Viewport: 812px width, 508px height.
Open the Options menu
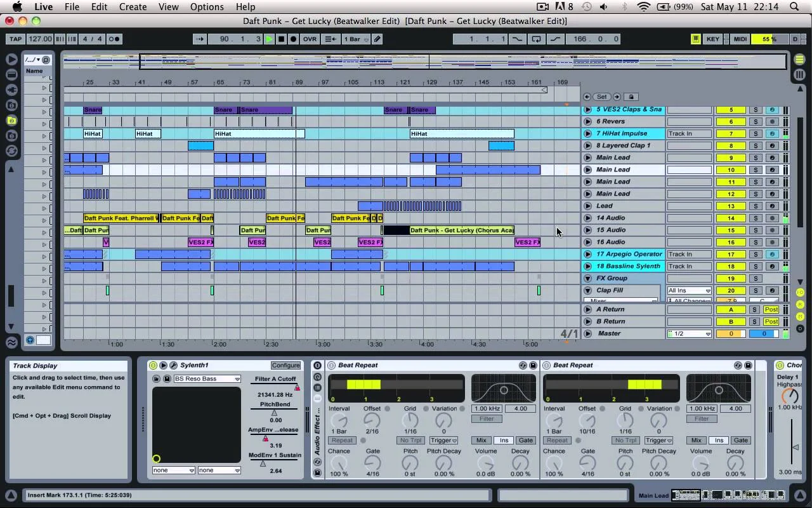click(x=207, y=7)
